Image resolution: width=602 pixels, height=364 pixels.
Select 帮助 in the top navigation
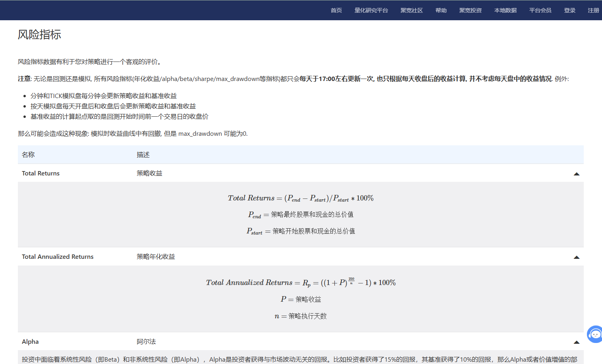(441, 10)
